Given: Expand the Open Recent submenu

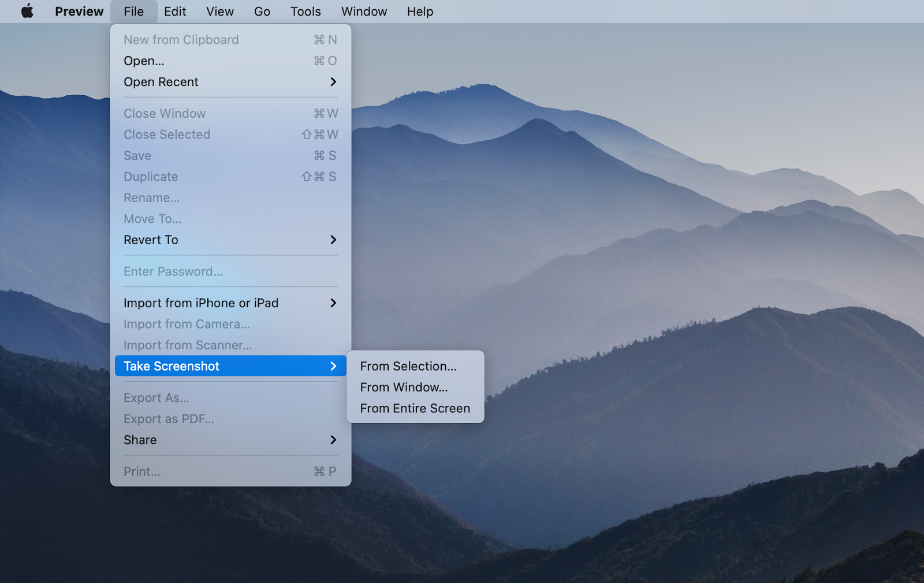Looking at the screenshot, I should 230,82.
